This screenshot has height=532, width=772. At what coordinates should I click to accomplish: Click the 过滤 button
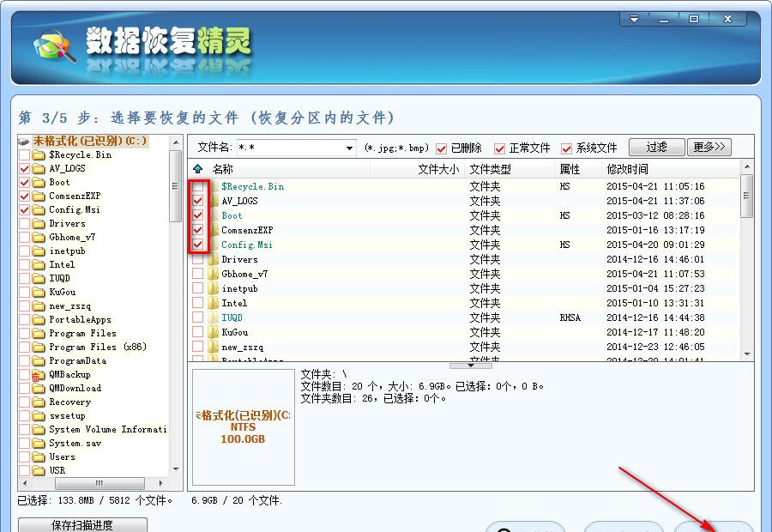coord(656,147)
